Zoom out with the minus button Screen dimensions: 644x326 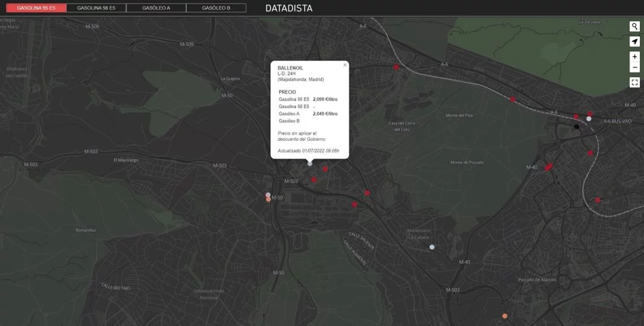click(634, 67)
